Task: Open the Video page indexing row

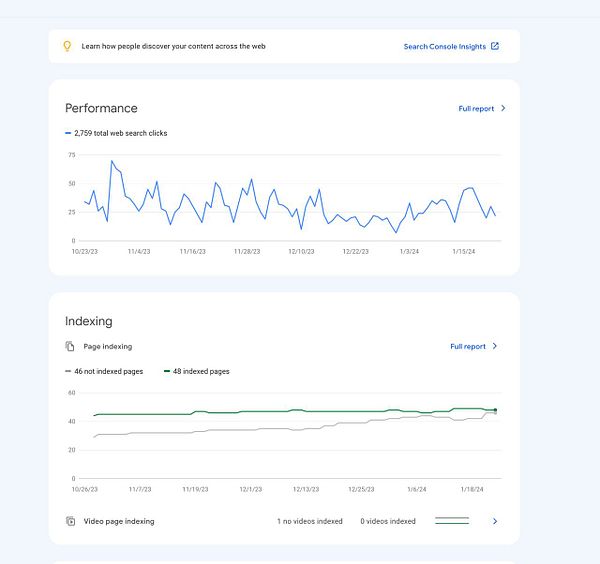Action: coord(118,521)
